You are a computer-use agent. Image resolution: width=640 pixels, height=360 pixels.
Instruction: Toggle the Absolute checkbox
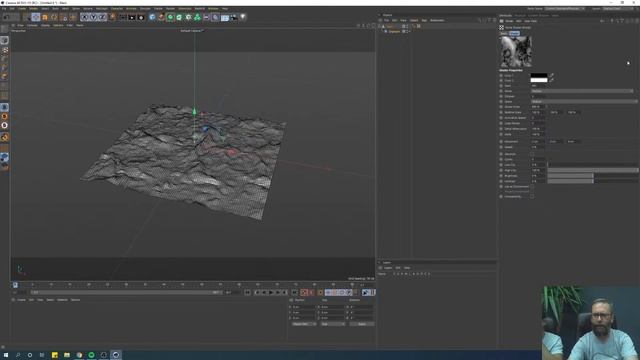click(x=532, y=154)
